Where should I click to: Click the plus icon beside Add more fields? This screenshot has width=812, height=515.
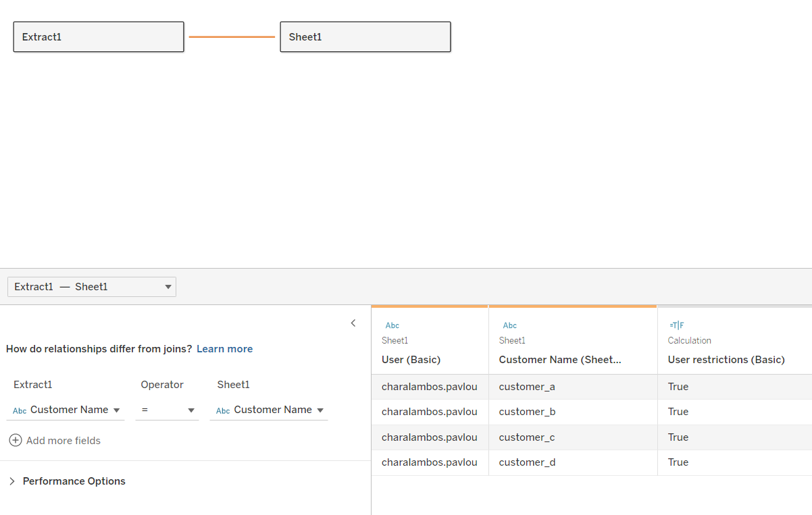[x=16, y=441]
